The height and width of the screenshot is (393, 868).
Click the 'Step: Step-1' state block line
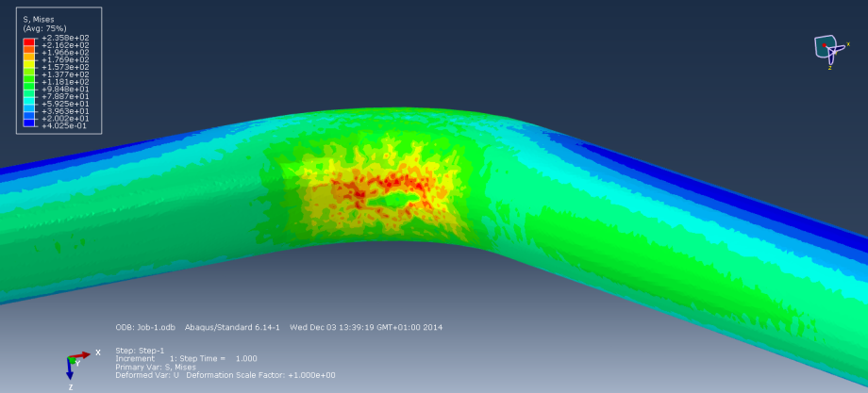tap(140, 350)
